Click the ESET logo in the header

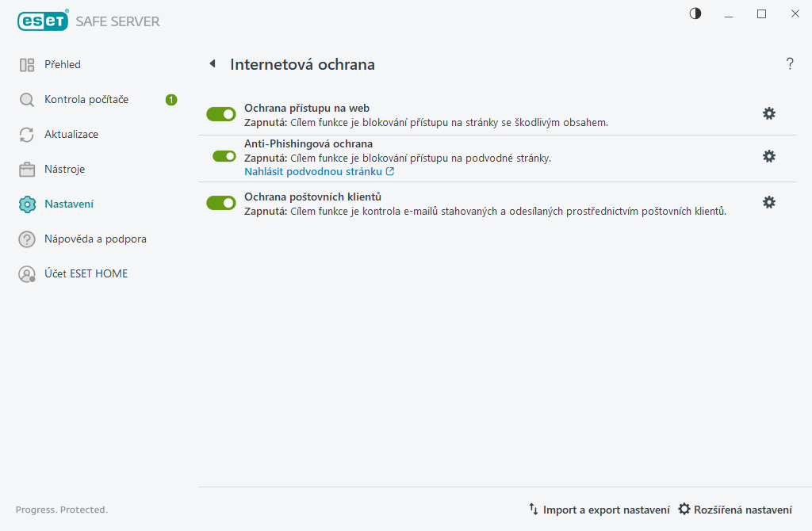click(43, 21)
